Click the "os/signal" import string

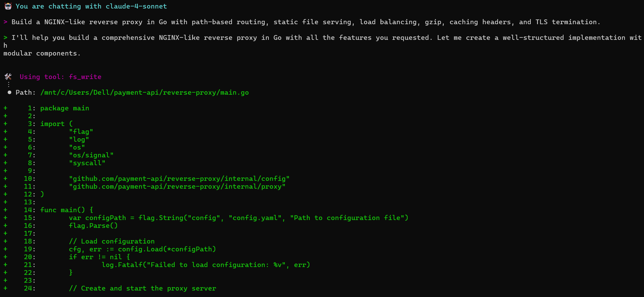coord(91,155)
